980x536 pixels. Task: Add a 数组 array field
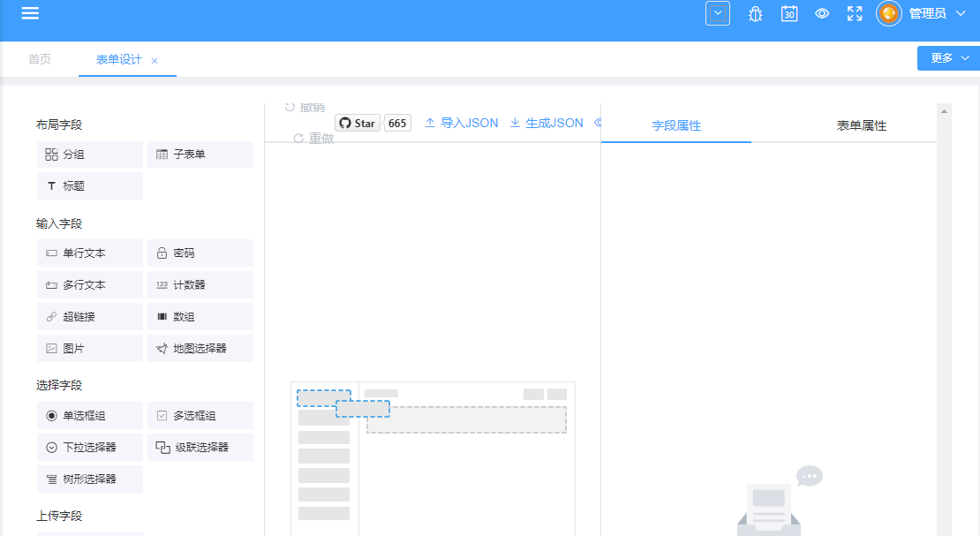coord(200,316)
